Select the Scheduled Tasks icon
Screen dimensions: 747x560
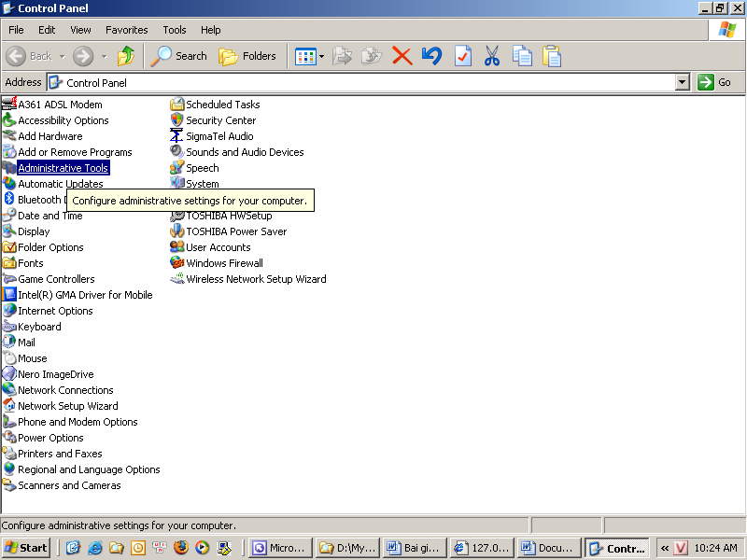pos(176,104)
